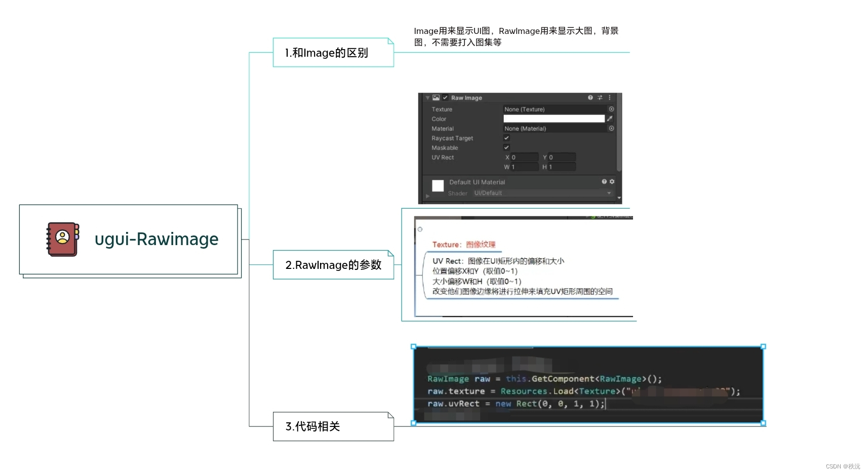The width and height of the screenshot is (868, 474).
Task: Open the Raw Image presets slider icon
Action: point(600,98)
